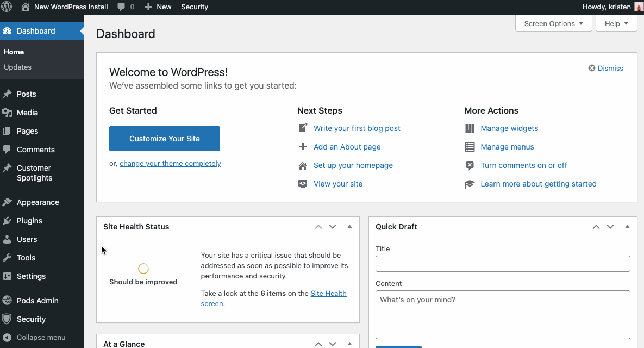The height and width of the screenshot is (348, 644).
Task: Dismiss the Welcome to WordPress panel
Action: [605, 68]
